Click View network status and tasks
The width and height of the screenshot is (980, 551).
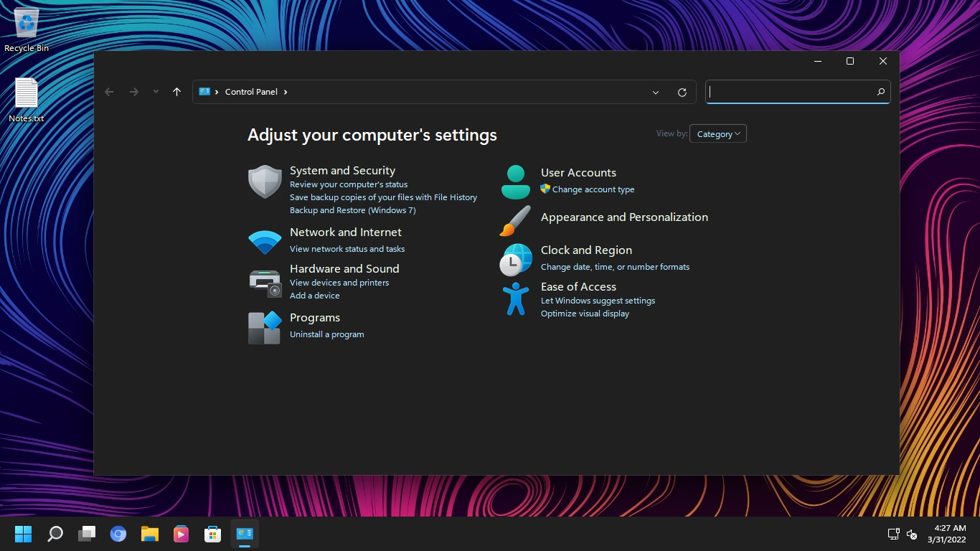(347, 249)
